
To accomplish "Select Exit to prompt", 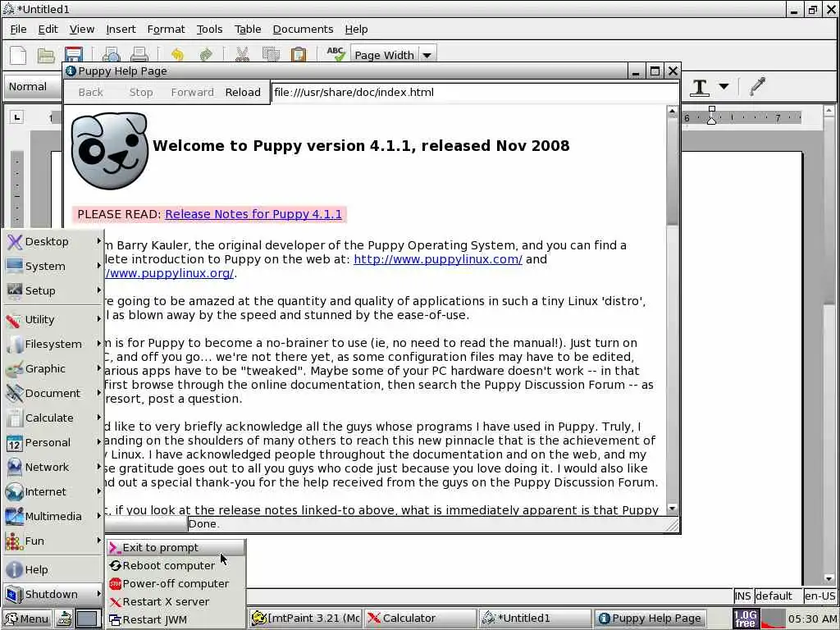I will click(176, 547).
